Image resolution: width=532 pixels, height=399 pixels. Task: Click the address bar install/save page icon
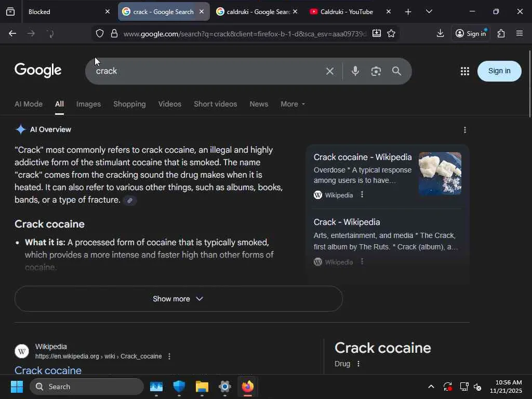(x=376, y=33)
